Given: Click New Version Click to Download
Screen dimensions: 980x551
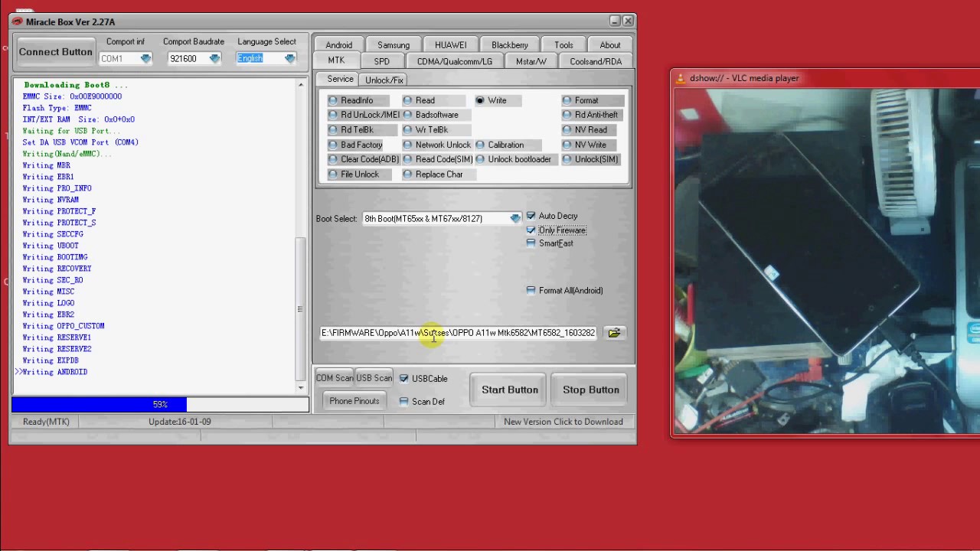Looking at the screenshot, I should [563, 422].
